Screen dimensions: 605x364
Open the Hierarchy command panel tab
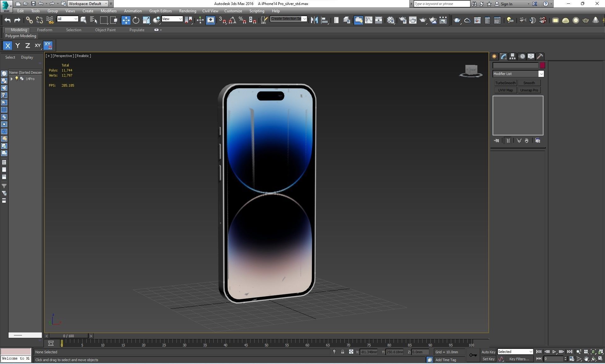[x=512, y=56]
